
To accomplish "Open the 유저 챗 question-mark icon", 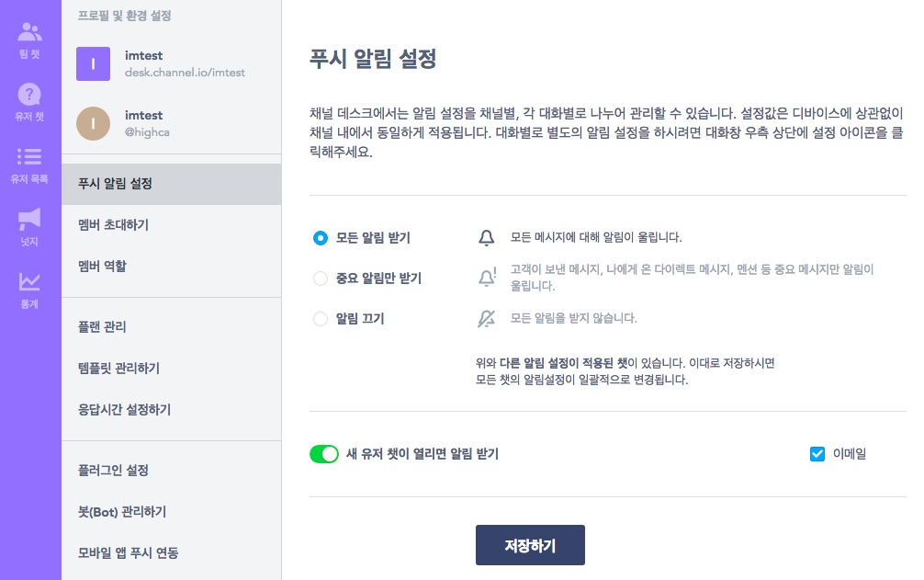I will (30, 95).
